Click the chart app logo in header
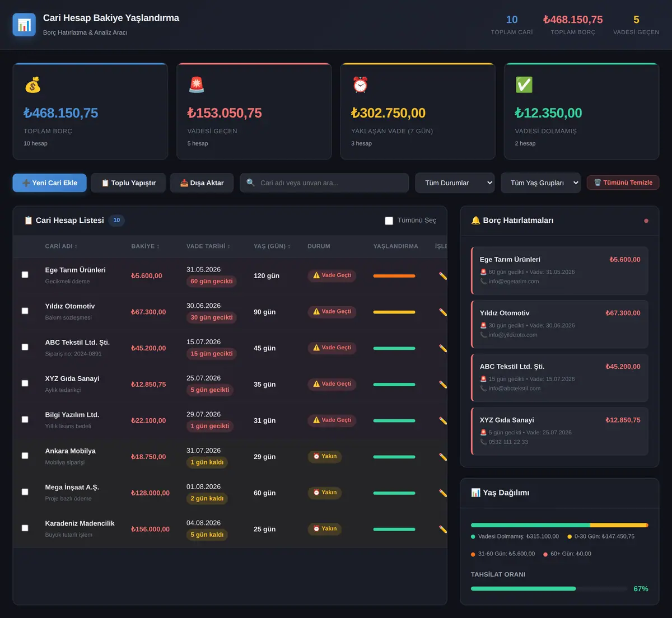This screenshot has height=618, width=672. tap(24, 25)
